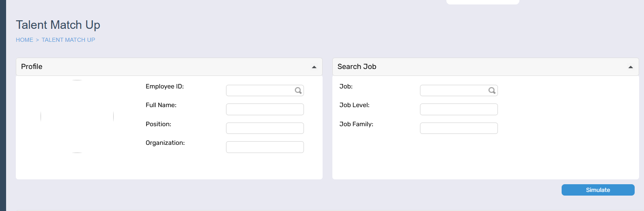The height and width of the screenshot is (211, 644).
Task: Click the white box at the page top
Action: [x=482, y=2]
